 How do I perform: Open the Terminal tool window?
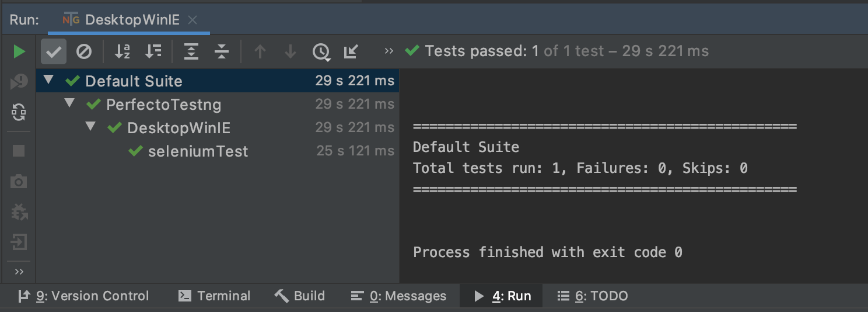click(214, 296)
